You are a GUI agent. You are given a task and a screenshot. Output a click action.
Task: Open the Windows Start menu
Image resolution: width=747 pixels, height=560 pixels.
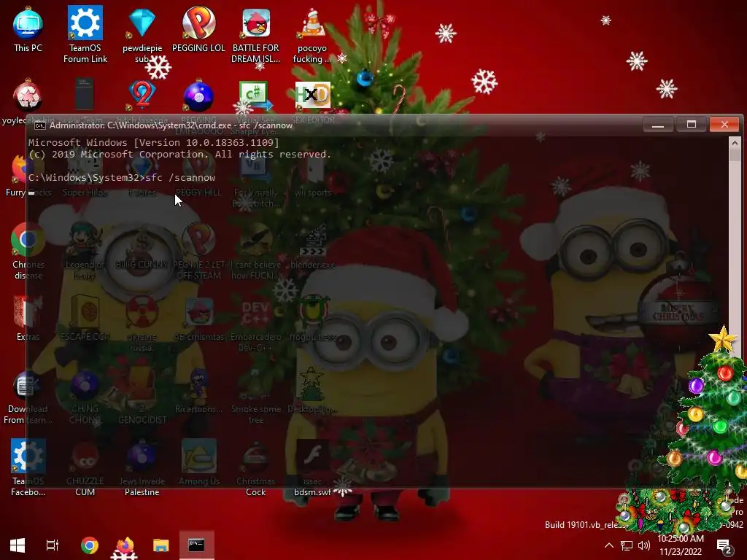pos(18,545)
